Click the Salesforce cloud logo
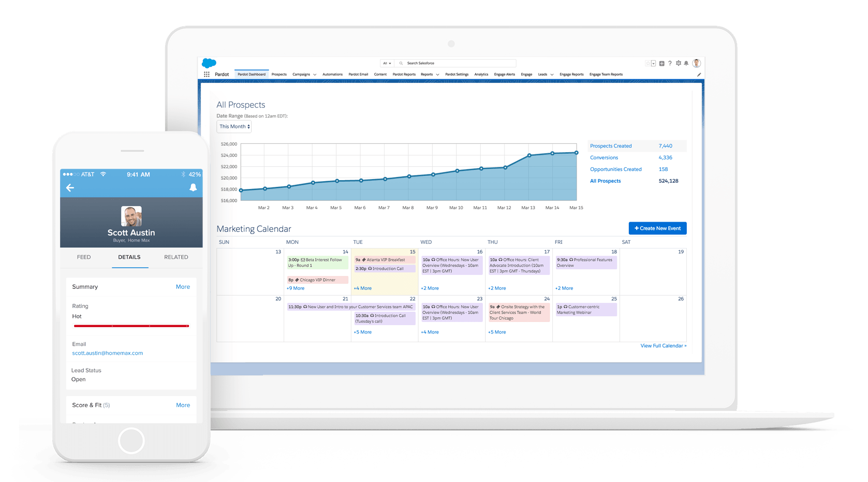Screen dimensions: 868x482 209,63
